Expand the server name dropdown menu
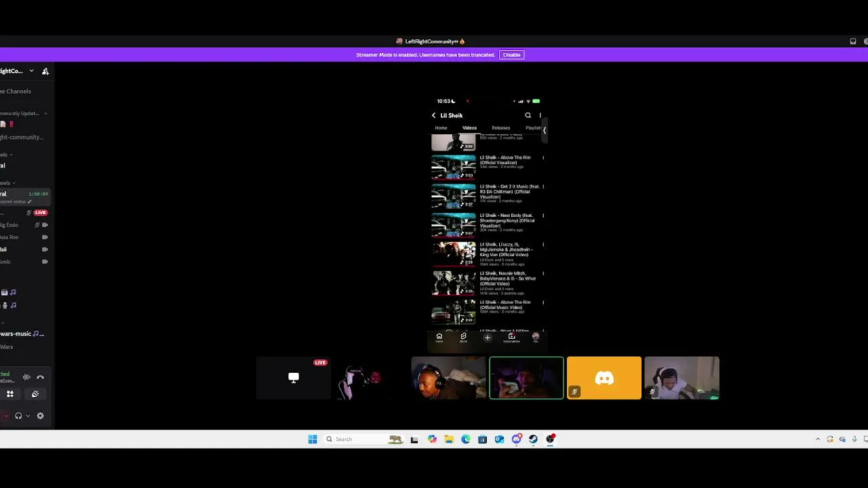The image size is (868, 488). coord(31,71)
